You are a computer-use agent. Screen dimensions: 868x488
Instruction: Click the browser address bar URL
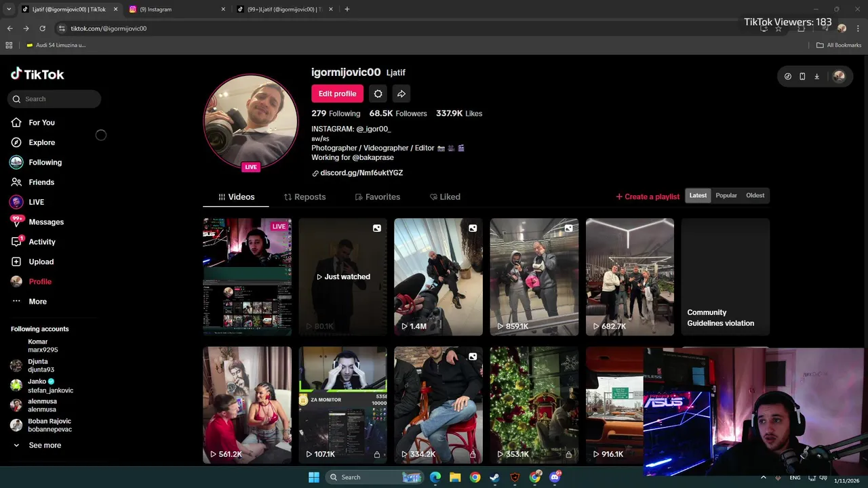[108, 28]
